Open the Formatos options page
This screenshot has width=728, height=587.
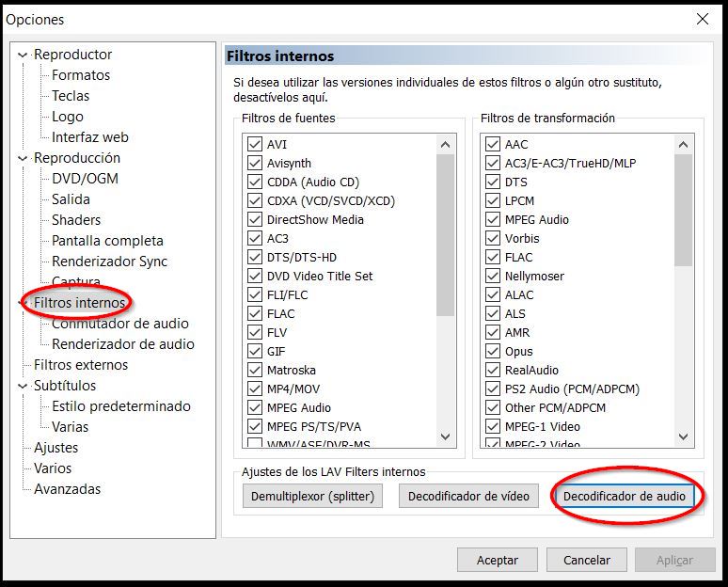point(81,75)
